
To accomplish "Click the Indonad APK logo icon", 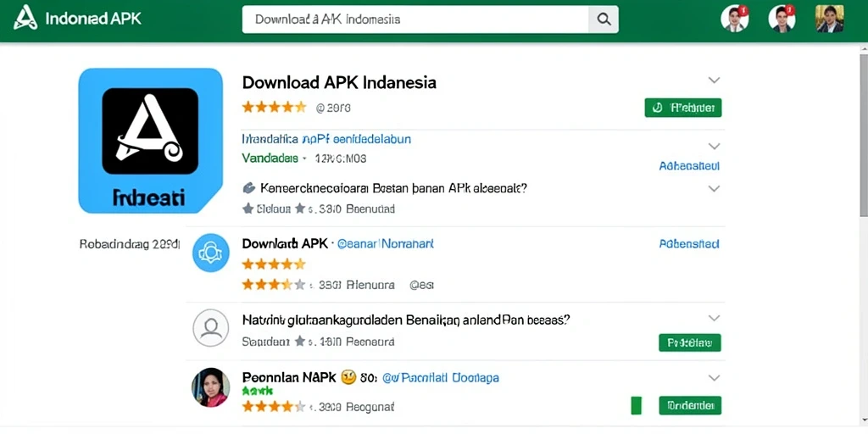I will pyautogui.click(x=25, y=18).
